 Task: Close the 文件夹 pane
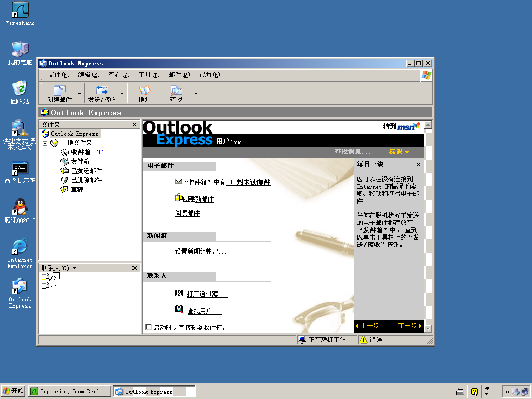[x=135, y=125]
